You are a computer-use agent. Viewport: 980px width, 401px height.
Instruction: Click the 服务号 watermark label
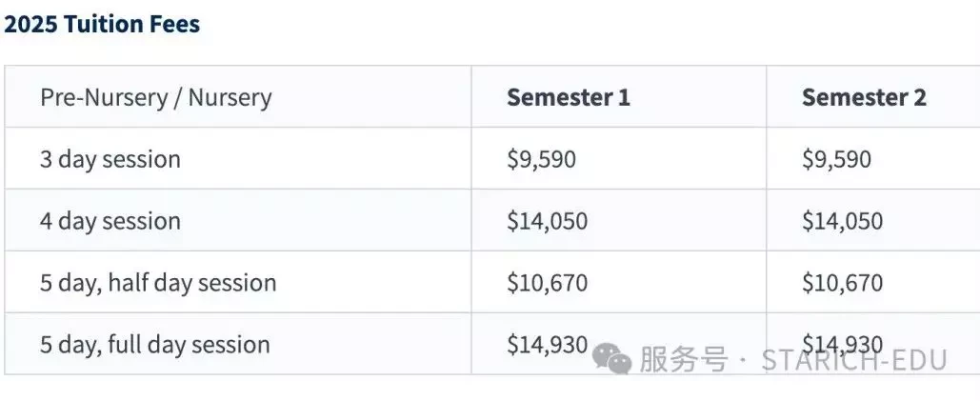pos(683,360)
